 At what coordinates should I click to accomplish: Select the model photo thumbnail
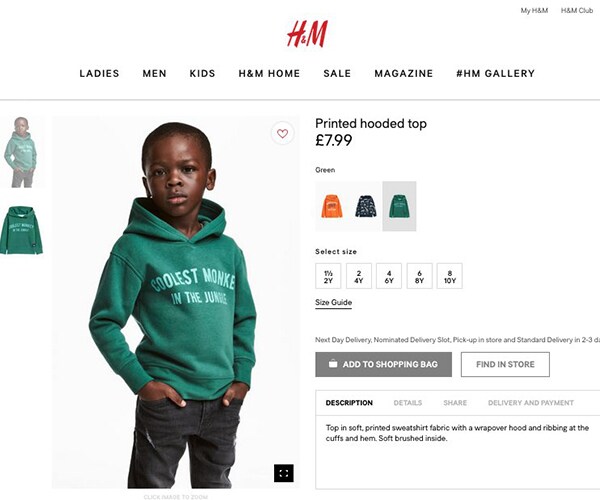pos(21,152)
